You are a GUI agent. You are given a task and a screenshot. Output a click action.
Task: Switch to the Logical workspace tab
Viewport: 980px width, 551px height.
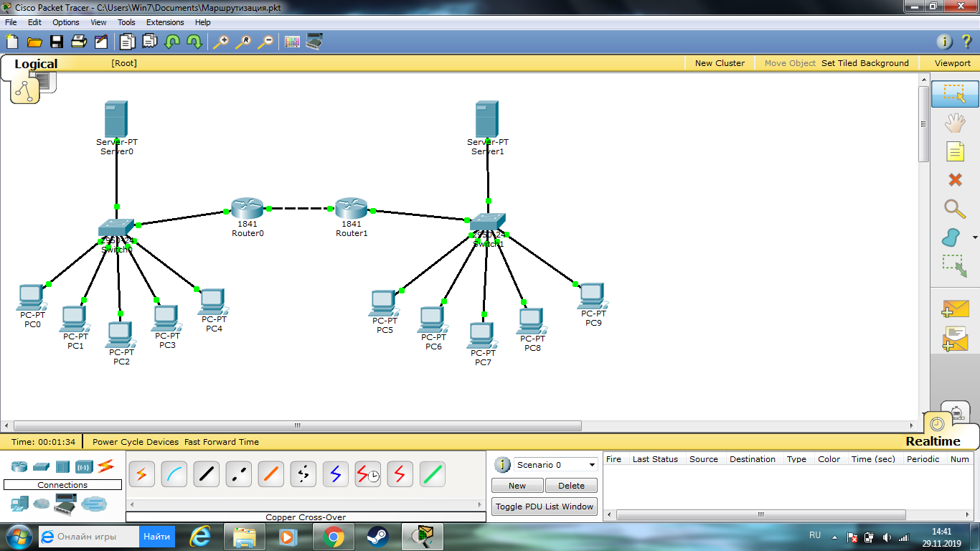[36, 64]
